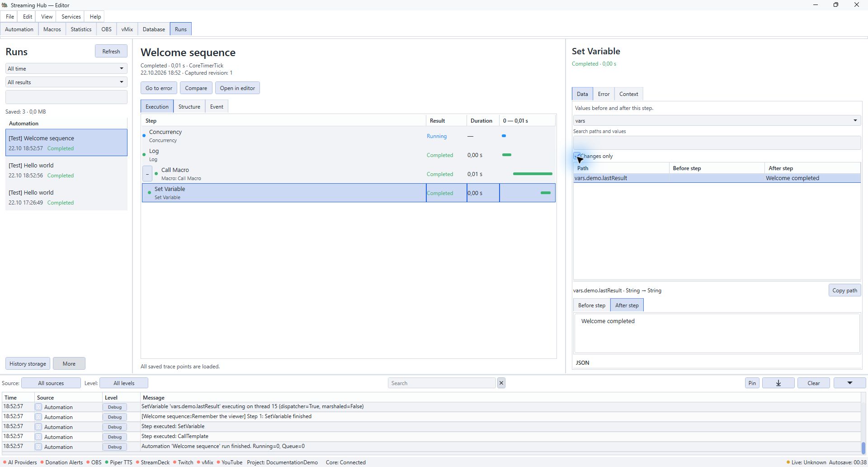
Task: Open the All sources filter
Action: [x=51, y=383]
